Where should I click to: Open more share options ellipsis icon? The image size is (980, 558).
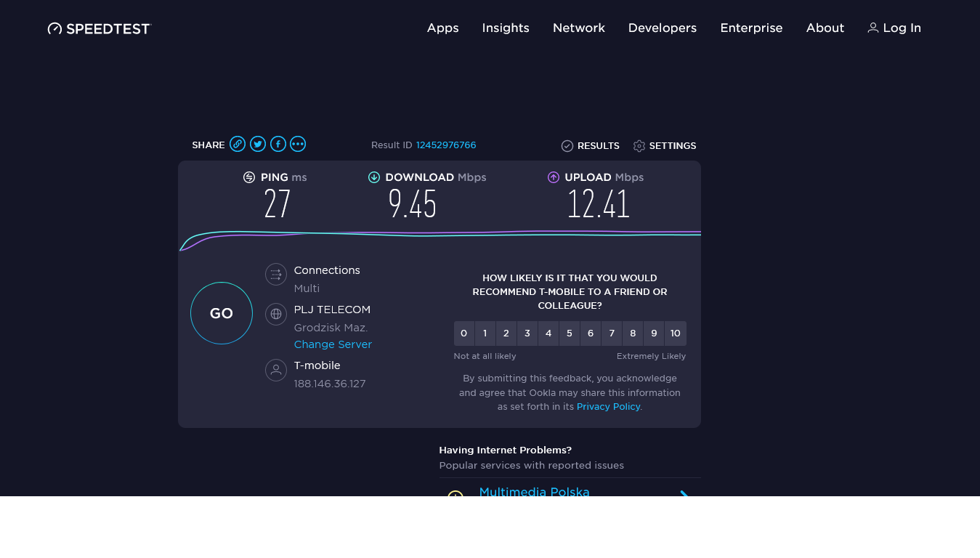pyautogui.click(x=298, y=144)
